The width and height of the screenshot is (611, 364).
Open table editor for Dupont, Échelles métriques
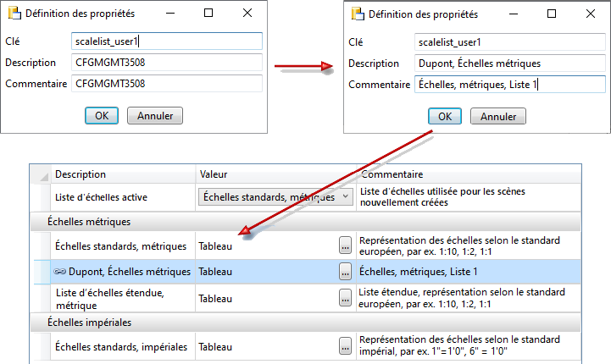[345, 272]
